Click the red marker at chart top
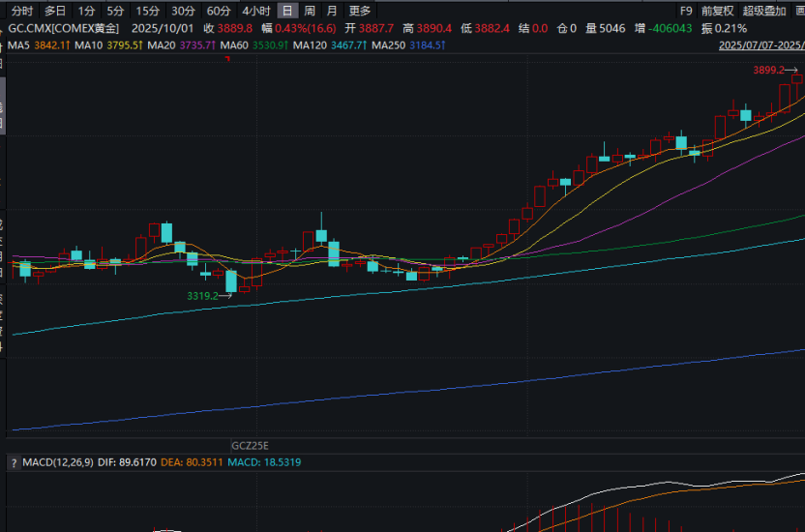 pyautogui.click(x=226, y=60)
